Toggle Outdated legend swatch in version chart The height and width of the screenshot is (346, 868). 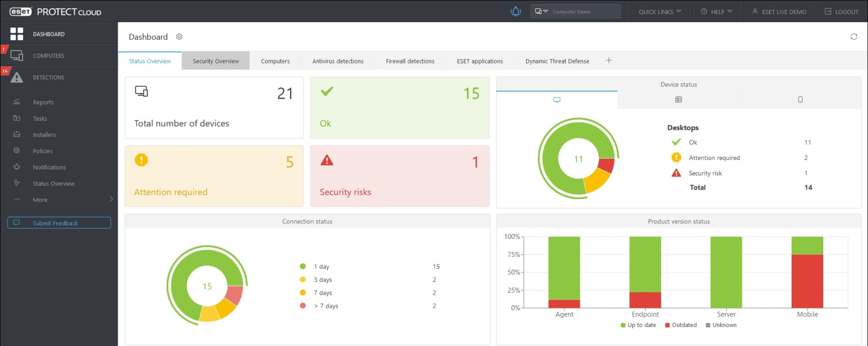(x=667, y=325)
